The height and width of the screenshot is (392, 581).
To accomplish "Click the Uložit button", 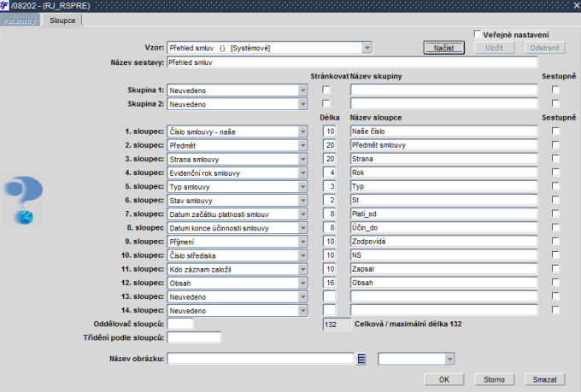I will pyautogui.click(x=495, y=48).
